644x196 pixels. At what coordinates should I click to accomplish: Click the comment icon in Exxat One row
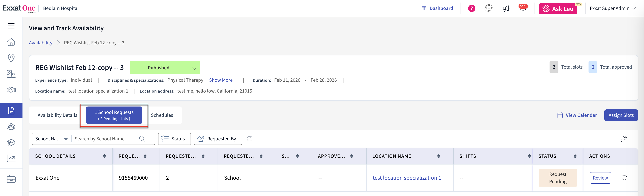(x=624, y=178)
